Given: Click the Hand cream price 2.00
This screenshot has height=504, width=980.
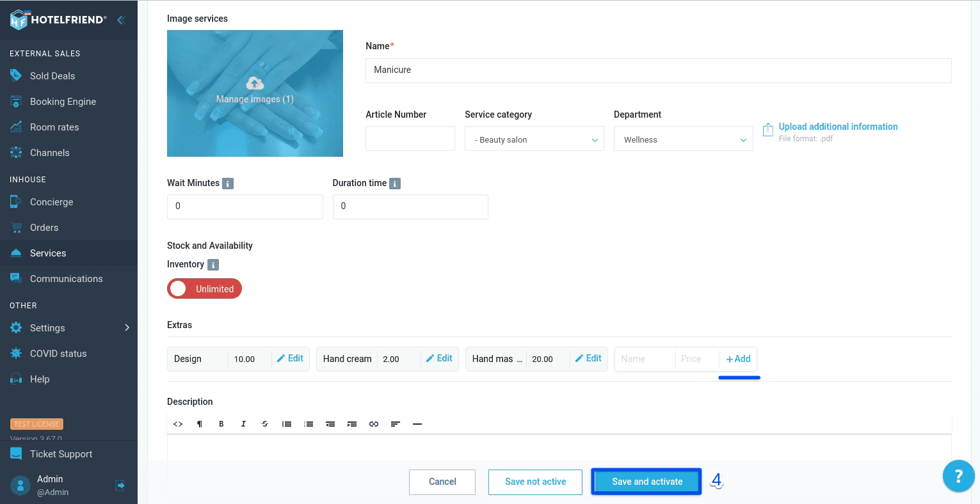Looking at the screenshot, I should [x=391, y=359].
